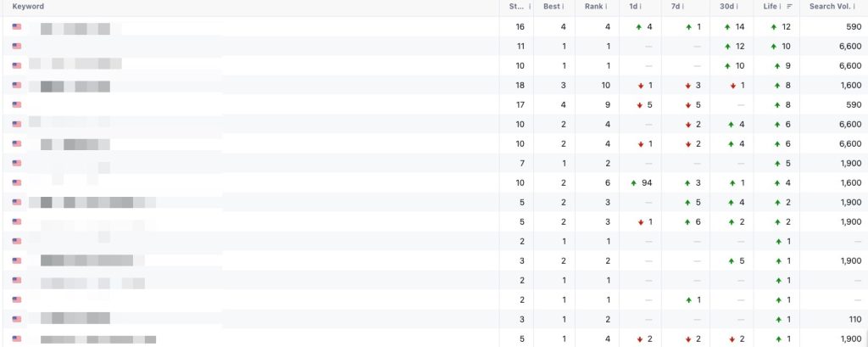Screen dimensions: 868x347
Task: Click red down arrow beside 5 in 1d column
Action: [640, 105]
